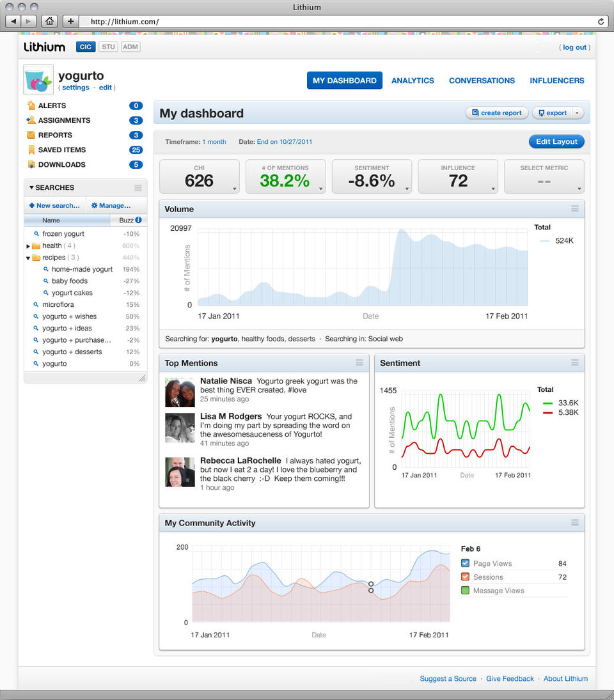This screenshot has width=614, height=700.
Task: Click the Buzz info icon
Action: tap(138, 220)
